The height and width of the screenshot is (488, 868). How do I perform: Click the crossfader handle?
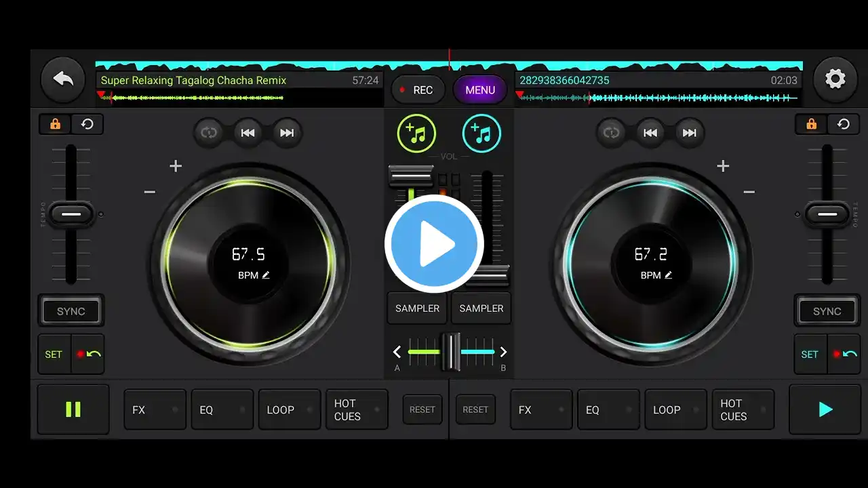click(x=450, y=352)
